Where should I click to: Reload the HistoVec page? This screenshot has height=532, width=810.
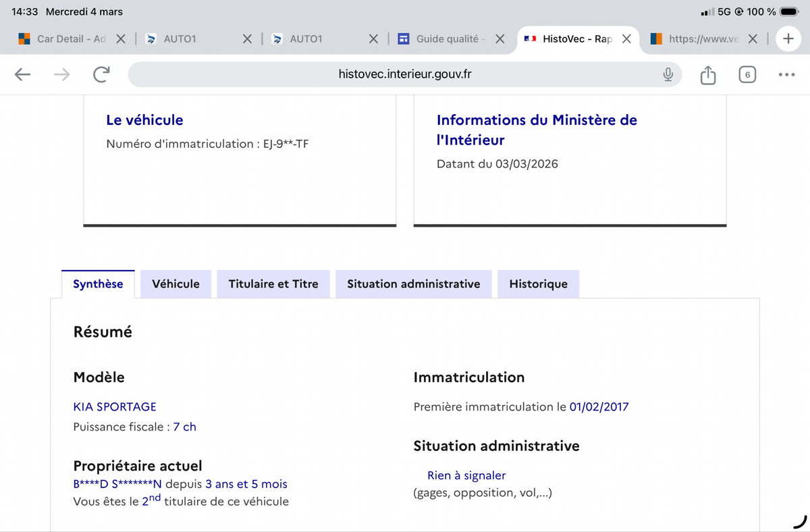click(x=101, y=74)
